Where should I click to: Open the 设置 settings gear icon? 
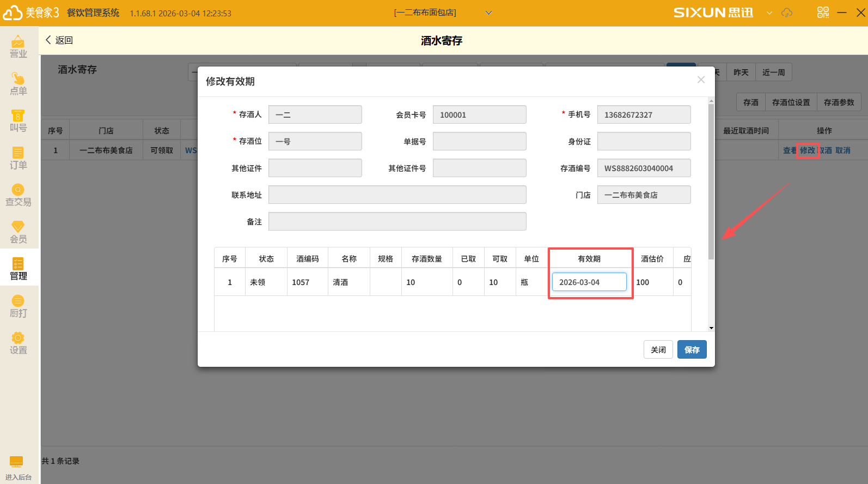click(x=18, y=343)
